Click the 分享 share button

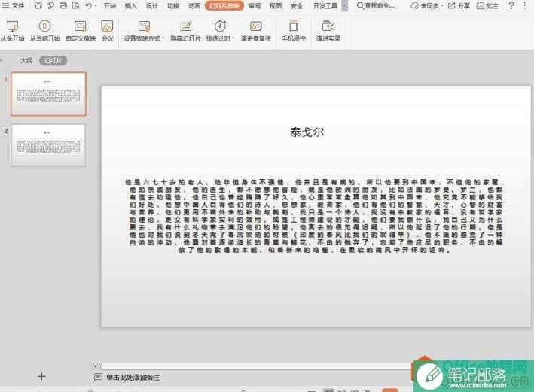tap(459, 6)
